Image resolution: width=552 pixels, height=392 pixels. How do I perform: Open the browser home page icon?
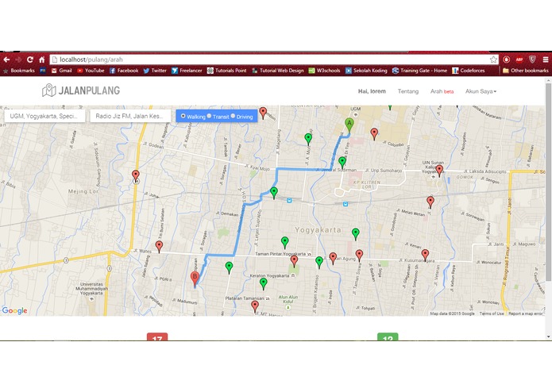click(x=42, y=60)
